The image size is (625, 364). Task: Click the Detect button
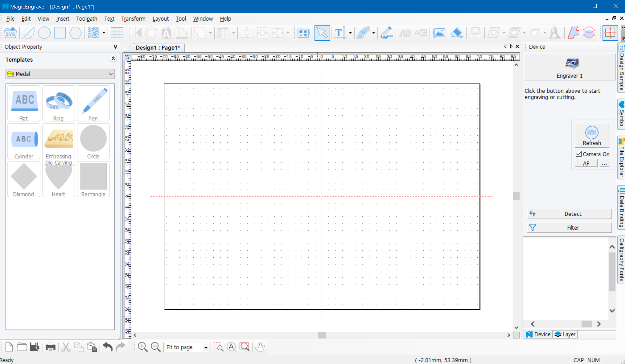coord(570,214)
